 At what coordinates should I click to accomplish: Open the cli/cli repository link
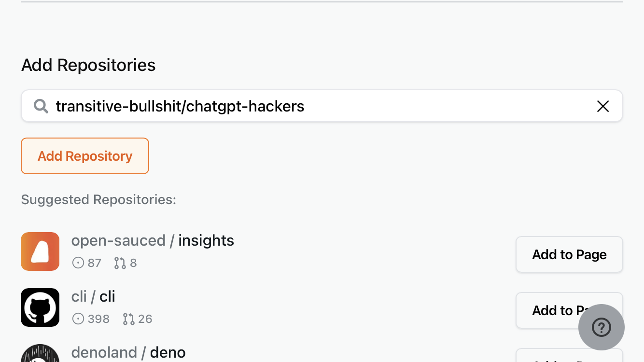[93, 296]
